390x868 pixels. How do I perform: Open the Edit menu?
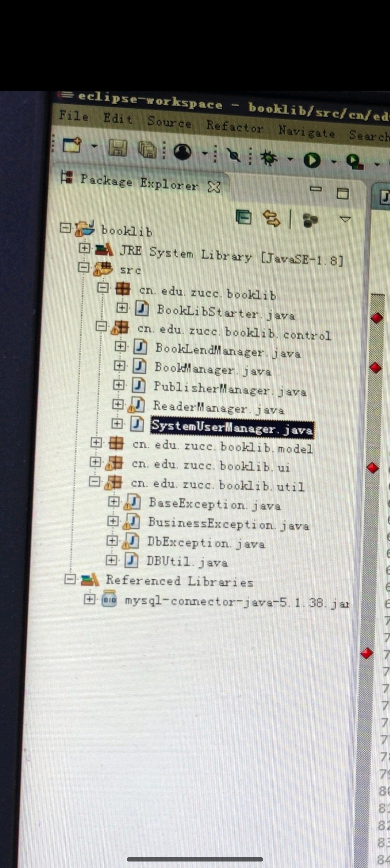coord(118,119)
